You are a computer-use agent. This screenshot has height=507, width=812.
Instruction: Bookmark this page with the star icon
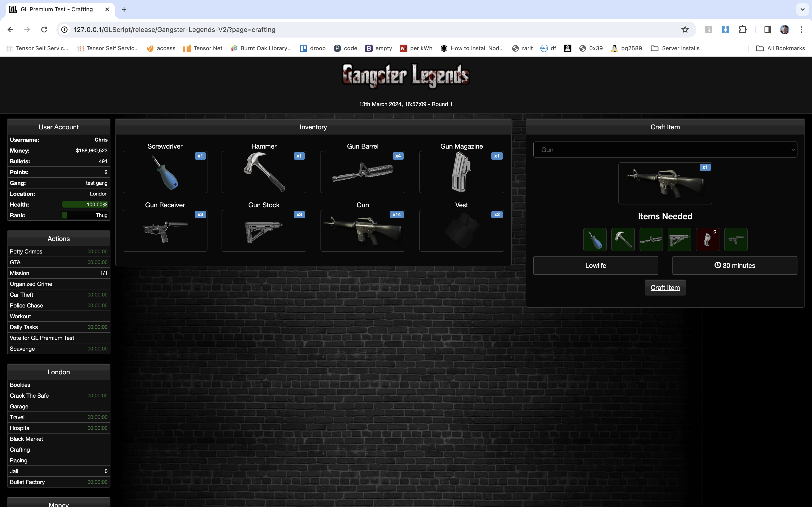pyautogui.click(x=685, y=30)
